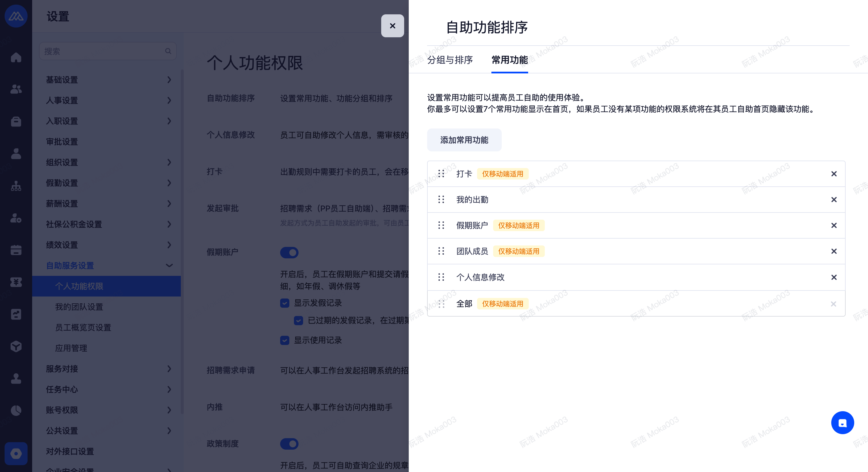Uncheck 显示使用记录 checkbox

(x=285, y=340)
